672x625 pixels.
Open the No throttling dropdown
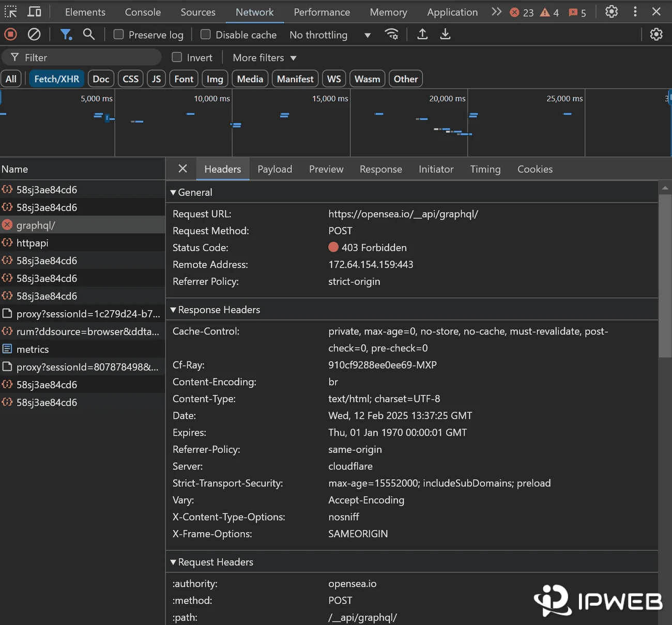(x=330, y=35)
